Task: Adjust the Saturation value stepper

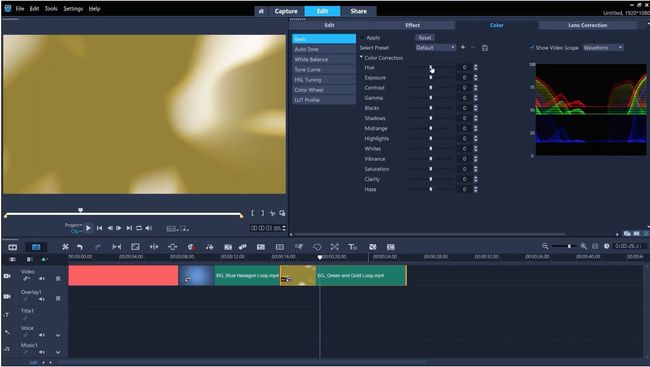Action: [475, 169]
